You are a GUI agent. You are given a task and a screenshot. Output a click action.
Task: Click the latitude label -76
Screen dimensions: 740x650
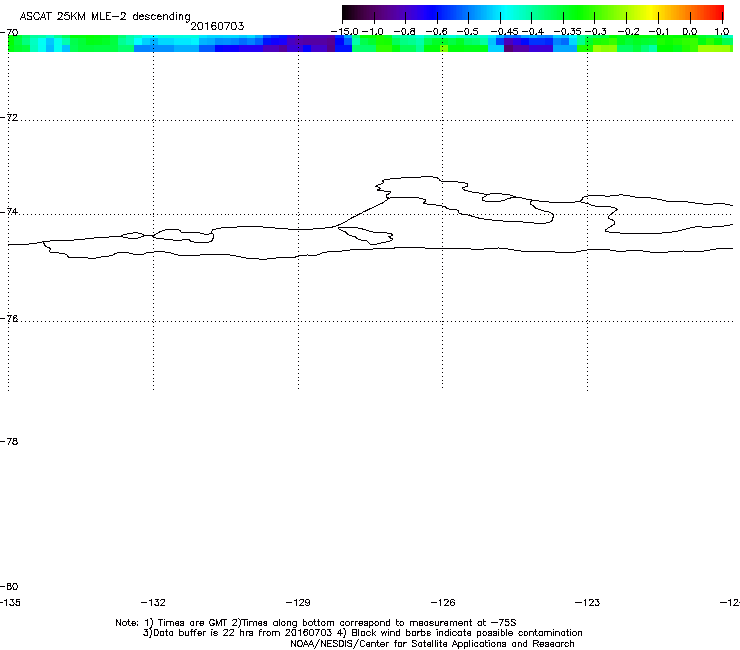click(x=9, y=319)
